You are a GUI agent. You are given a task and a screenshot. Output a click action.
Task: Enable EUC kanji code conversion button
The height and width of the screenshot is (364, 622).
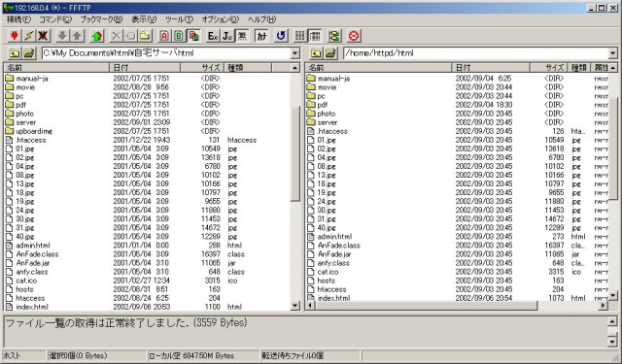213,36
